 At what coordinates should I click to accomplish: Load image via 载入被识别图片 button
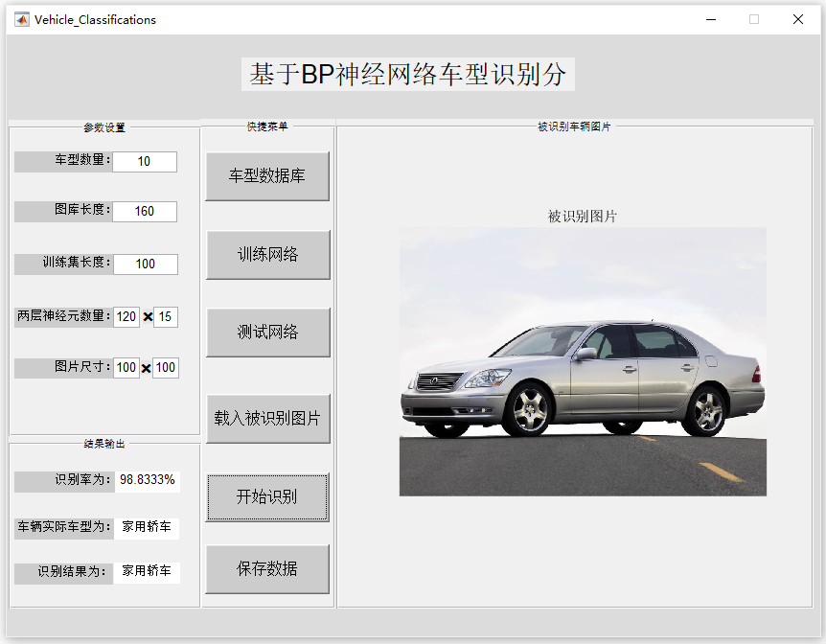[267, 419]
